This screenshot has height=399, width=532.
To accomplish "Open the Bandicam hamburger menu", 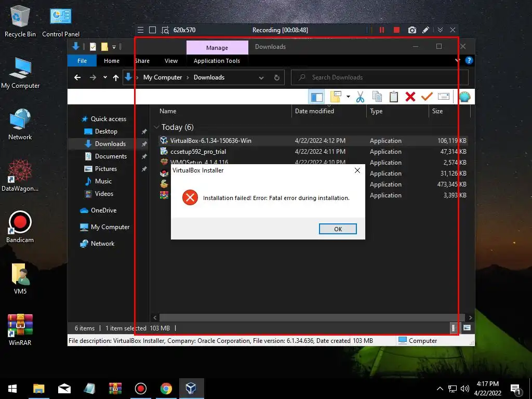I will click(x=140, y=30).
